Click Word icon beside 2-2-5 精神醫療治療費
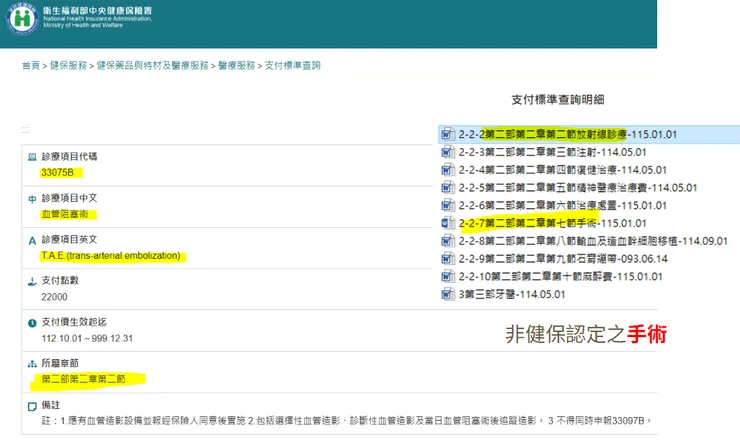This screenshot has height=445, width=740. click(x=447, y=188)
